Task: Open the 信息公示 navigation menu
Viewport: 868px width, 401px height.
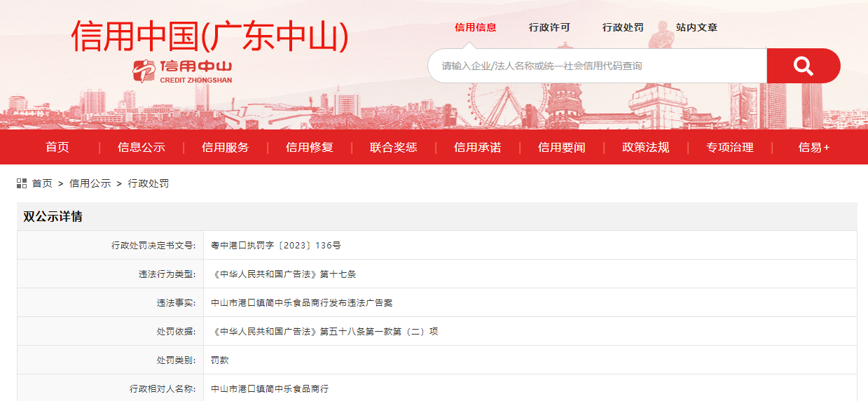Action: click(142, 147)
